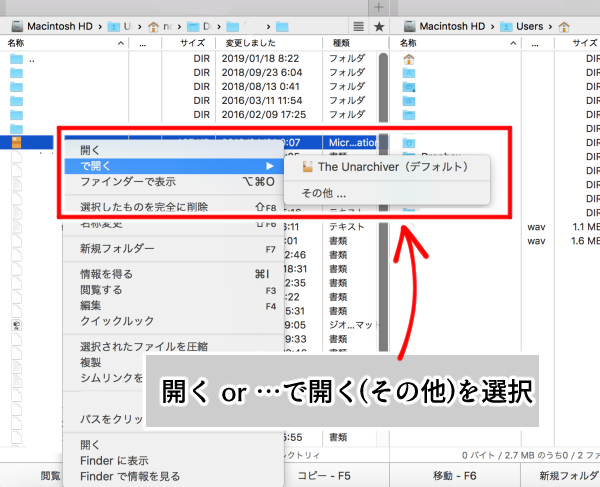The image size is (600, 487).
Task: Click the 移動 - F6 button
Action: (x=455, y=476)
